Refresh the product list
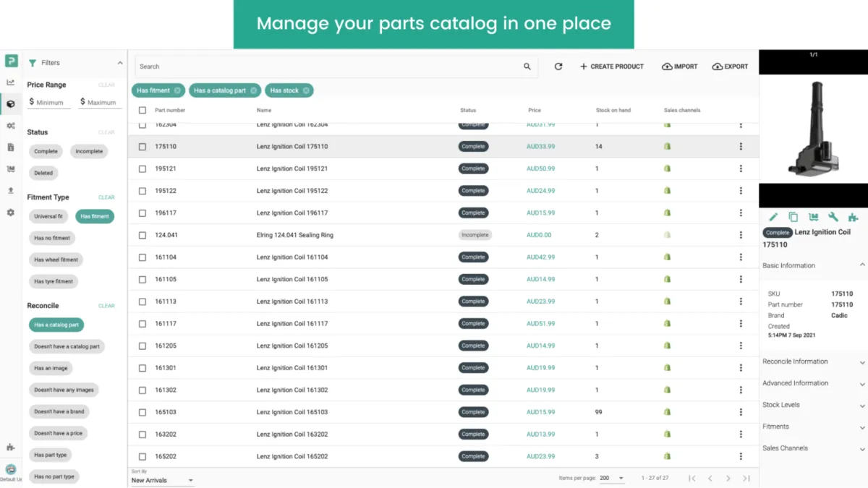This screenshot has width=868, height=488. click(x=558, y=67)
